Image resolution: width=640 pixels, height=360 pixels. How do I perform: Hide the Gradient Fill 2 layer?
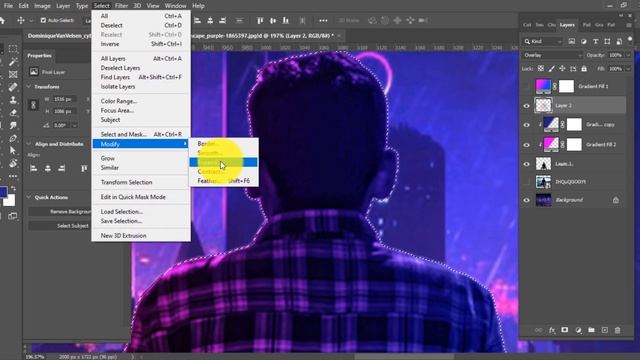point(527,144)
